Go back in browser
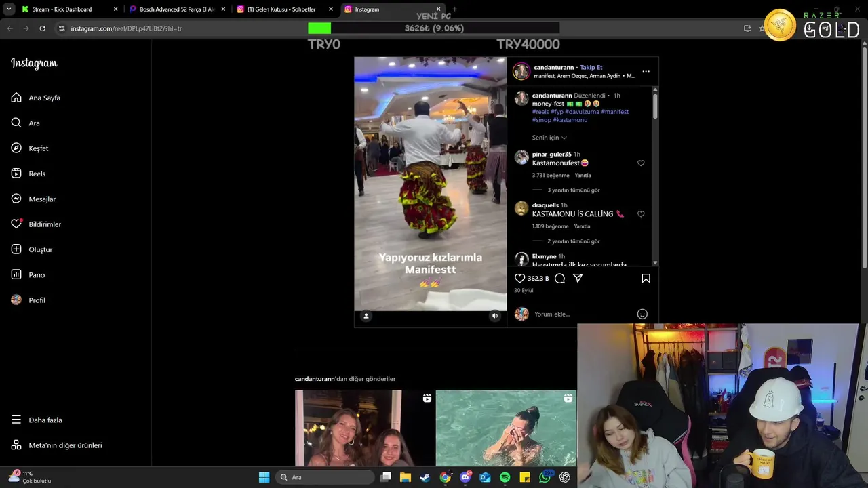This screenshot has width=868, height=488. click(9, 28)
